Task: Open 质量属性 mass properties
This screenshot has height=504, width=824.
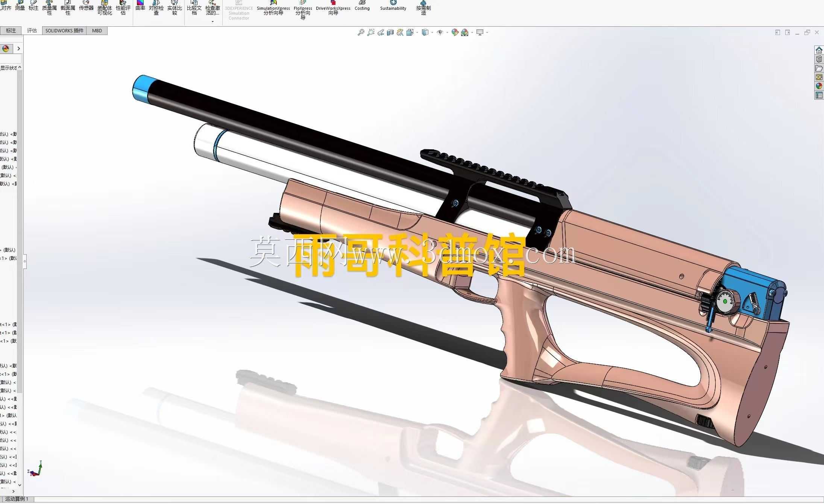Action: click(x=49, y=8)
